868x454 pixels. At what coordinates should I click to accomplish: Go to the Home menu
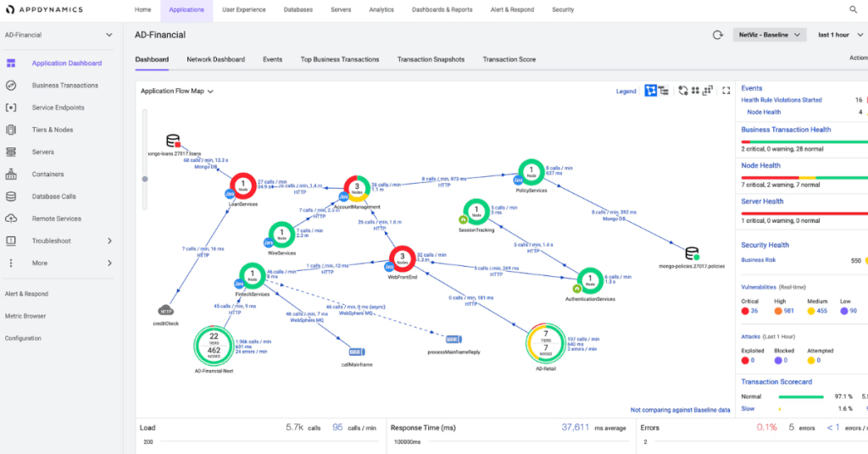142,10
